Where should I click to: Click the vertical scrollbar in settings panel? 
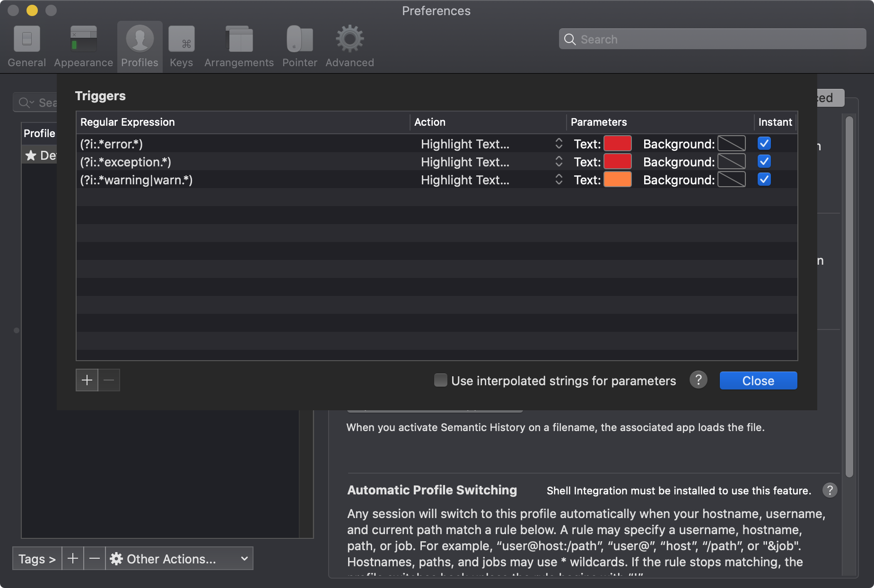click(x=849, y=297)
